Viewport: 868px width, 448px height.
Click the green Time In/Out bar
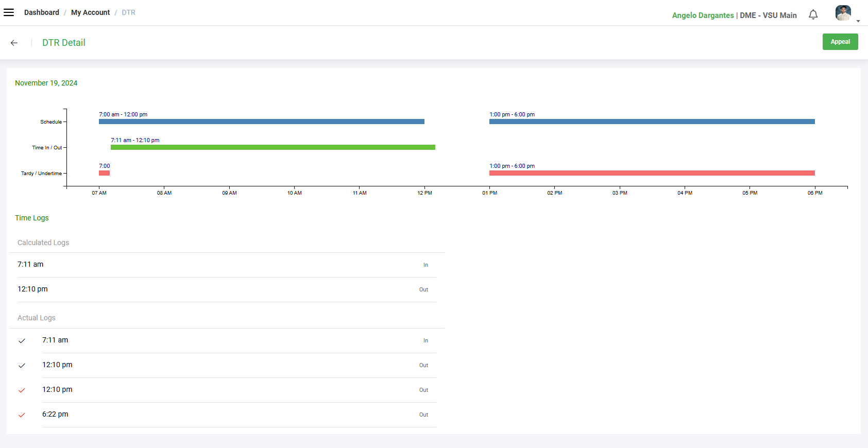point(273,147)
